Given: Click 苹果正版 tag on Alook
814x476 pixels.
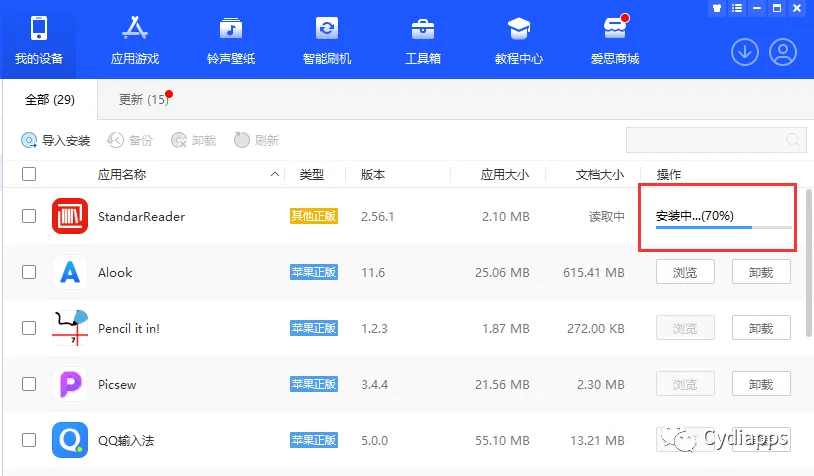Looking at the screenshot, I should (314, 272).
